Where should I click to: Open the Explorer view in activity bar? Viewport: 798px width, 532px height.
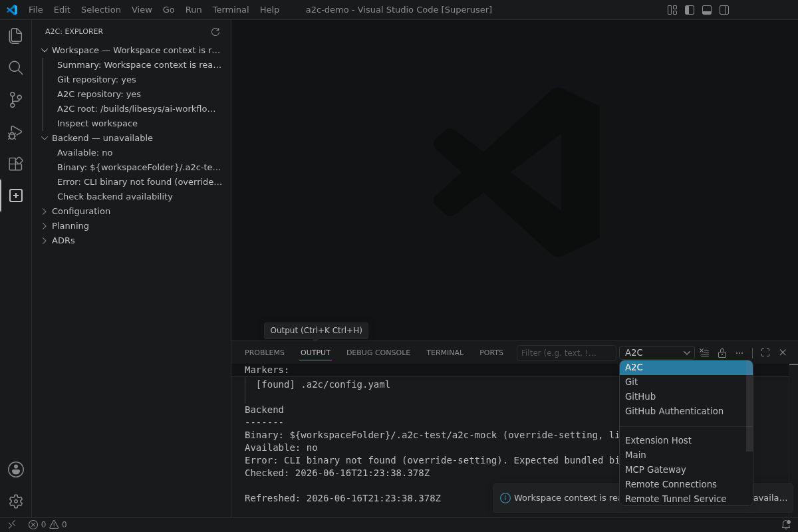(x=15, y=36)
